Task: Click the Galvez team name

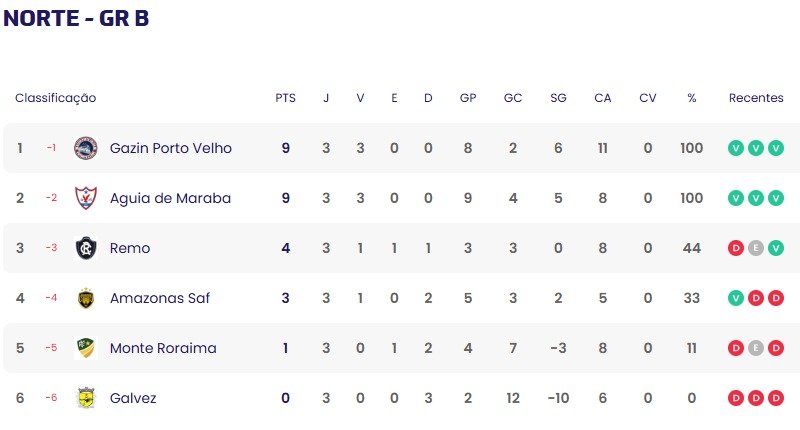Action: (x=133, y=398)
